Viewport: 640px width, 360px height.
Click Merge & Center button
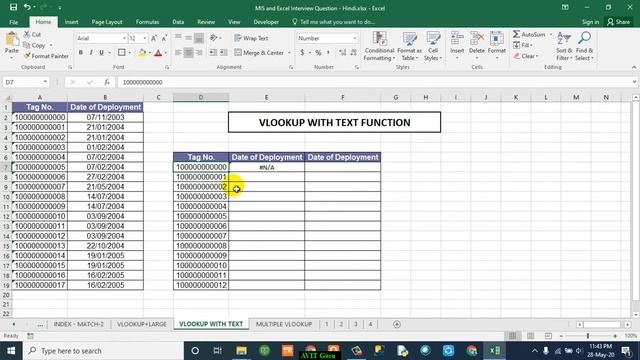pos(259,53)
